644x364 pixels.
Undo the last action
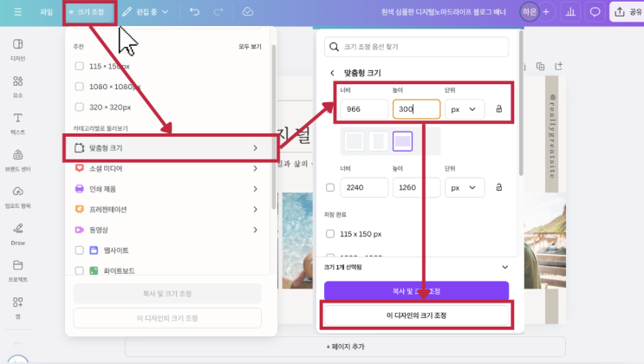pyautogui.click(x=195, y=12)
